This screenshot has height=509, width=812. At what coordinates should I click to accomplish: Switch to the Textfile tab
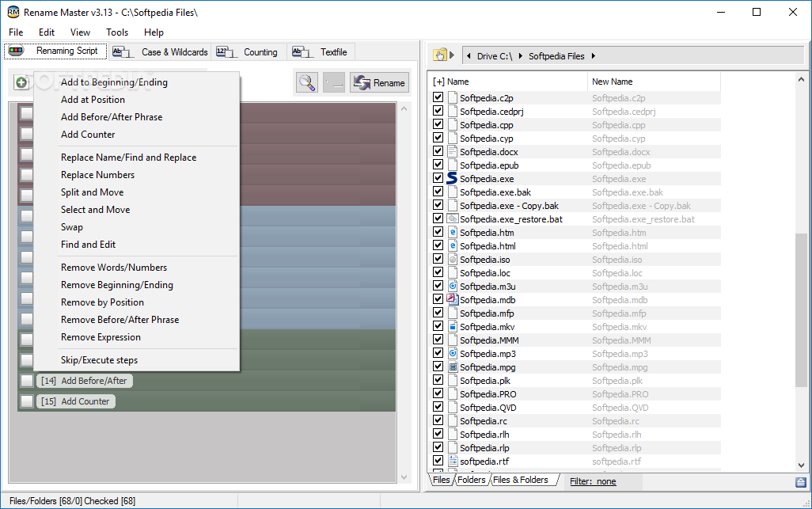coord(320,51)
